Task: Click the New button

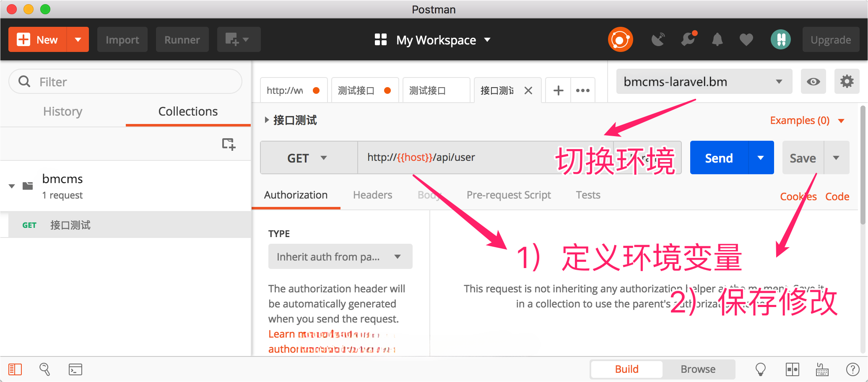Action: click(x=37, y=40)
